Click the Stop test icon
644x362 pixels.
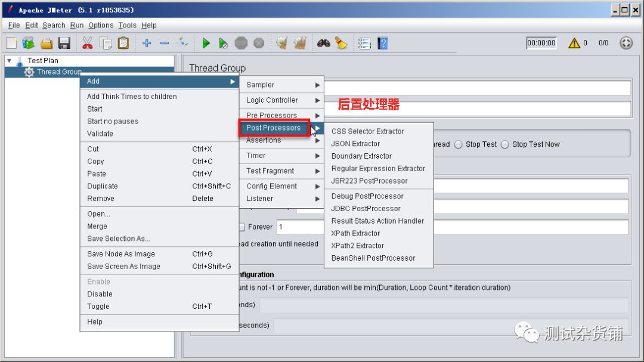[241, 43]
